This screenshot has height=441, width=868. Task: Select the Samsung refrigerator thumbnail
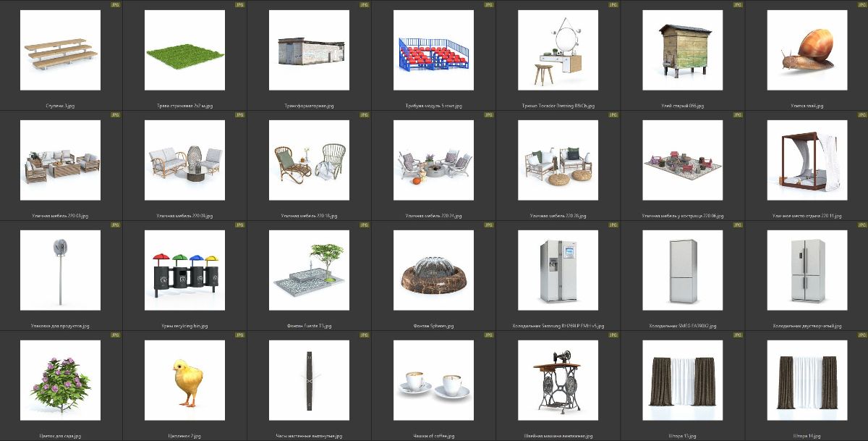558,271
